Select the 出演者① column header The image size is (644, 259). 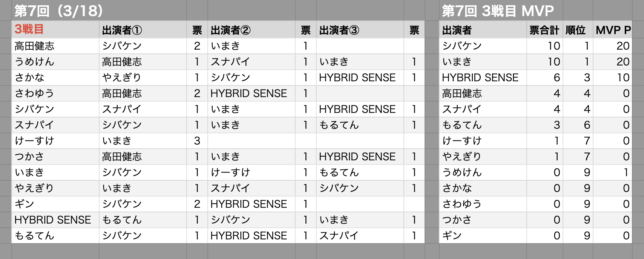143,29
